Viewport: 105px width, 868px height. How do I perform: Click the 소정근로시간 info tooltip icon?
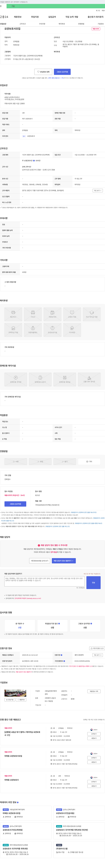pos(34,161)
